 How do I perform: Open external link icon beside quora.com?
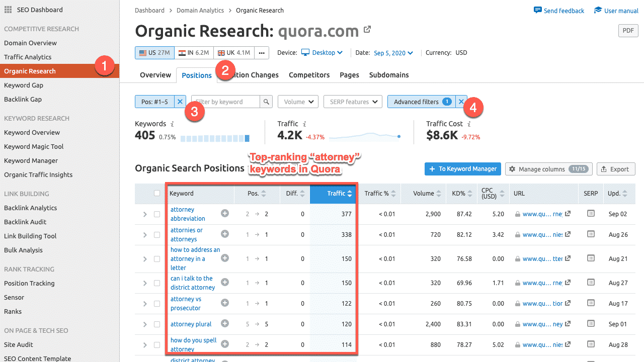(367, 30)
